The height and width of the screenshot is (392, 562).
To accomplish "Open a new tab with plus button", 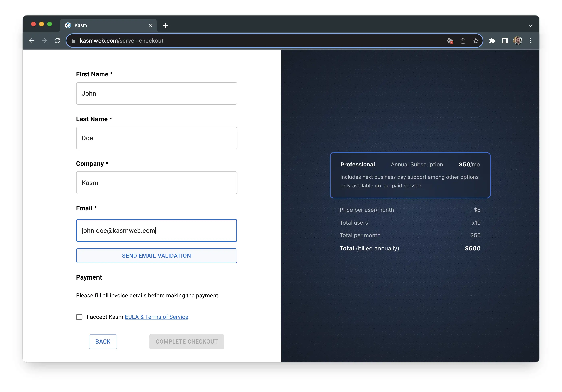I will tap(165, 25).
